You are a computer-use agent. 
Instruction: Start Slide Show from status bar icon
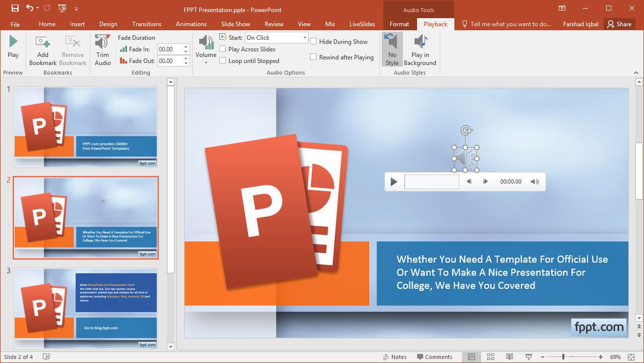tap(529, 357)
